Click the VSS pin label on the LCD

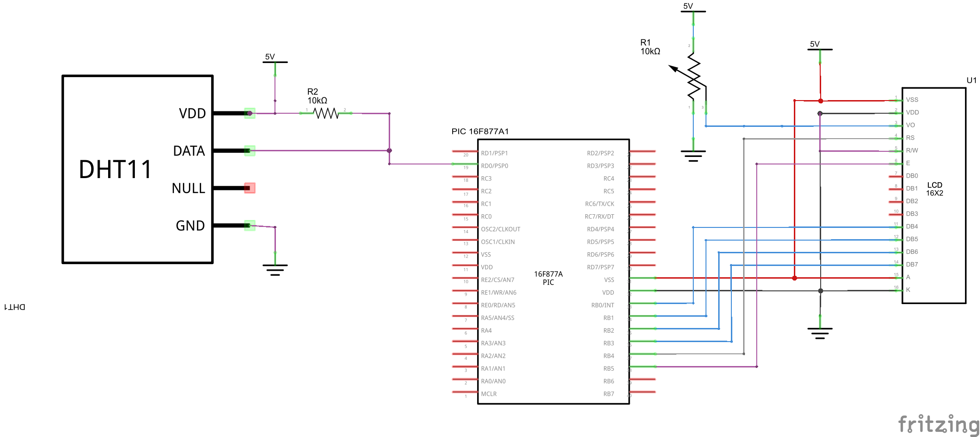pos(912,100)
